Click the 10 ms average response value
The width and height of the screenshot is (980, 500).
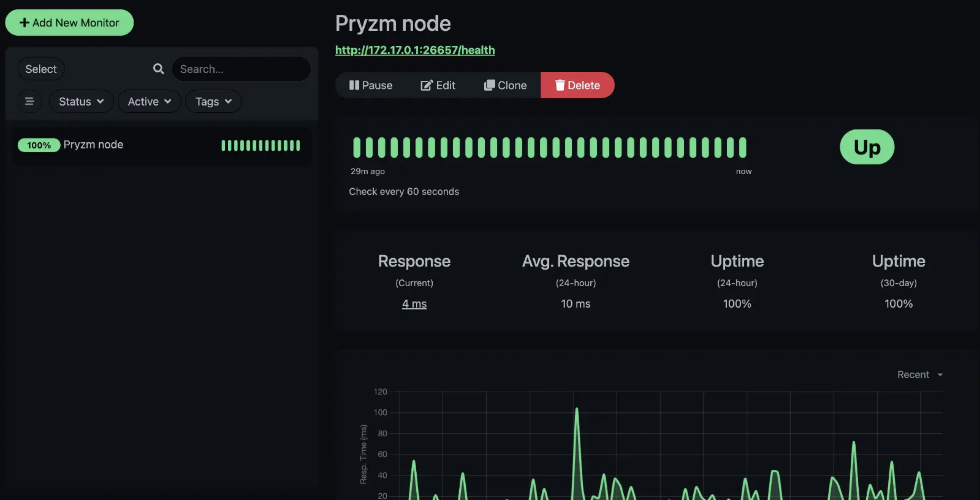point(576,304)
